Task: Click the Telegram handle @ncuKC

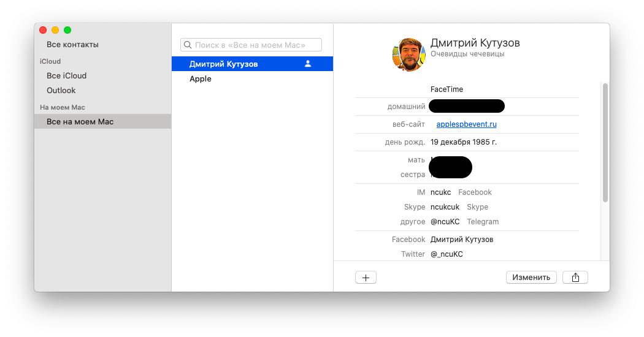Action: [x=445, y=222]
